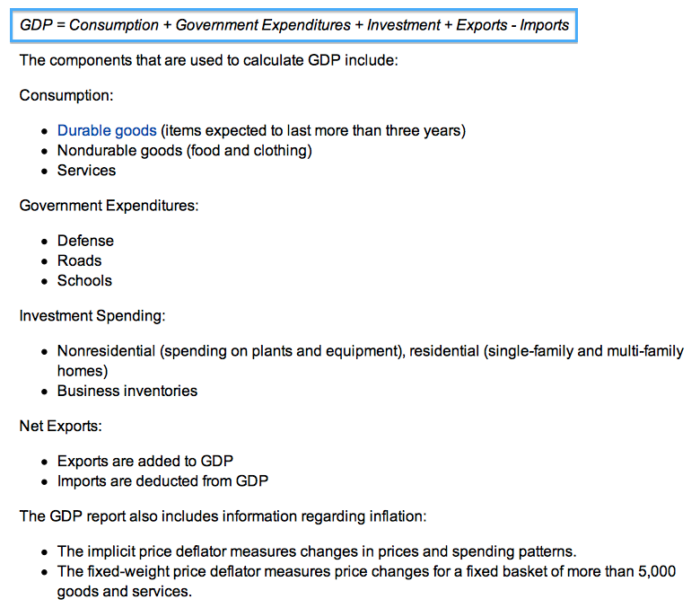Click the Nonresidential spending bullet text
The image size is (700, 608).
tap(370, 361)
